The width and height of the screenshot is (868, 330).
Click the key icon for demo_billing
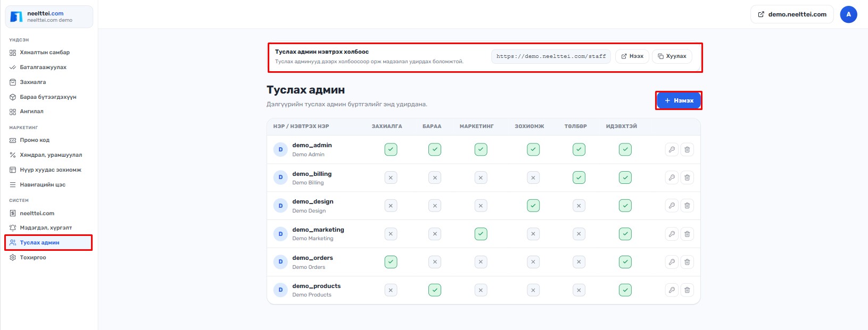[x=672, y=177]
